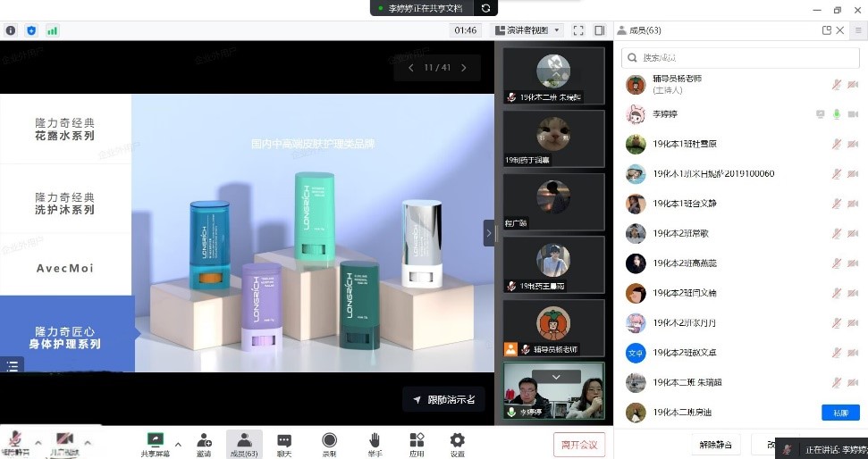Expand the share screen options arrow
The image size is (868, 459).
tap(177, 444)
